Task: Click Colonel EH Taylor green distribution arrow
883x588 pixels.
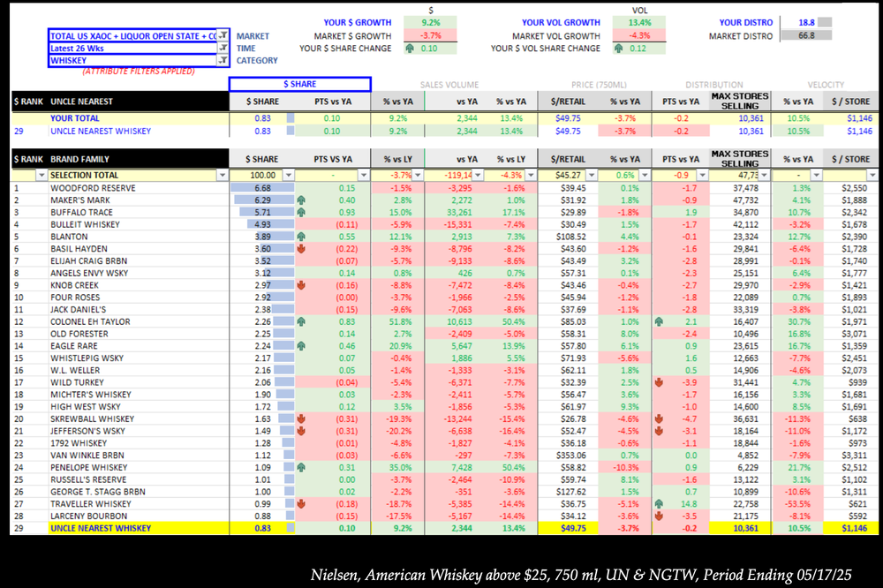Action: tap(659, 321)
